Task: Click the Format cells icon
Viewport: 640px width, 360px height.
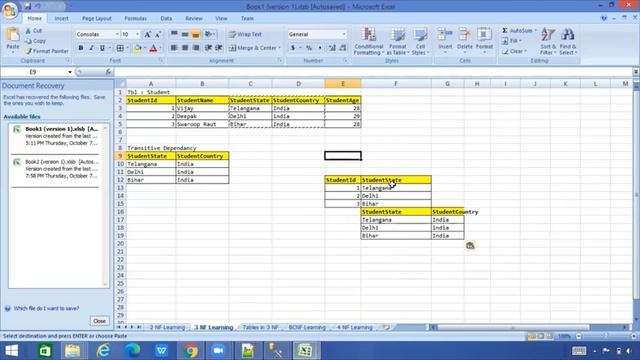Action: click(x=484, y=35)
